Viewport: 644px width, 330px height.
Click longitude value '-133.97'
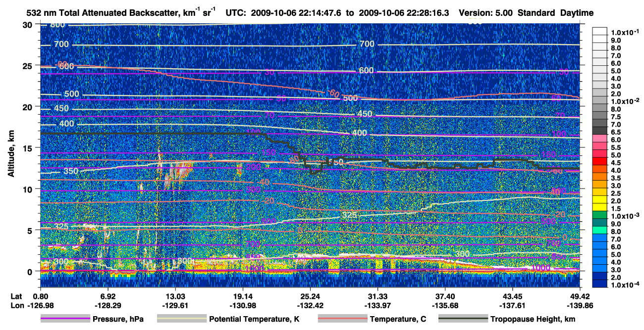click(x=377, y=305)
